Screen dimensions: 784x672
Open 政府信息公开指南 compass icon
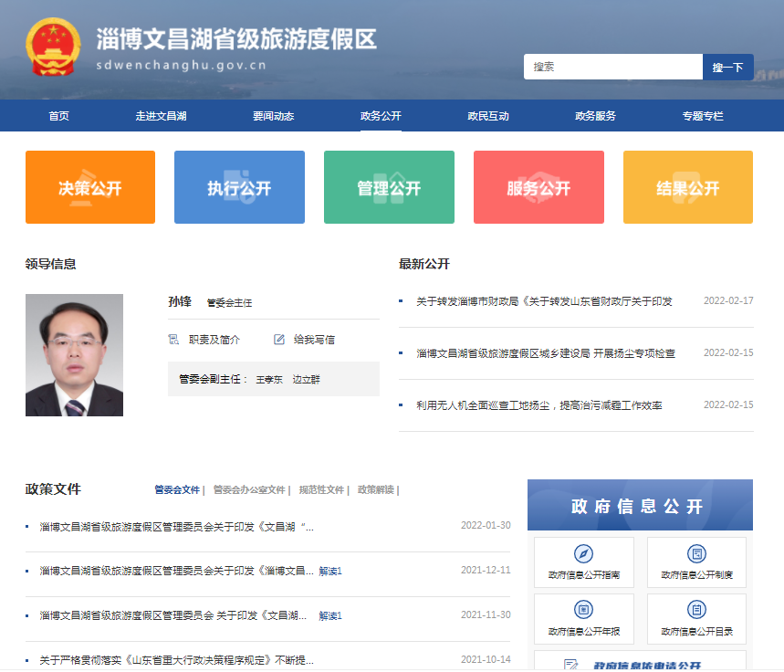(583, 554)
